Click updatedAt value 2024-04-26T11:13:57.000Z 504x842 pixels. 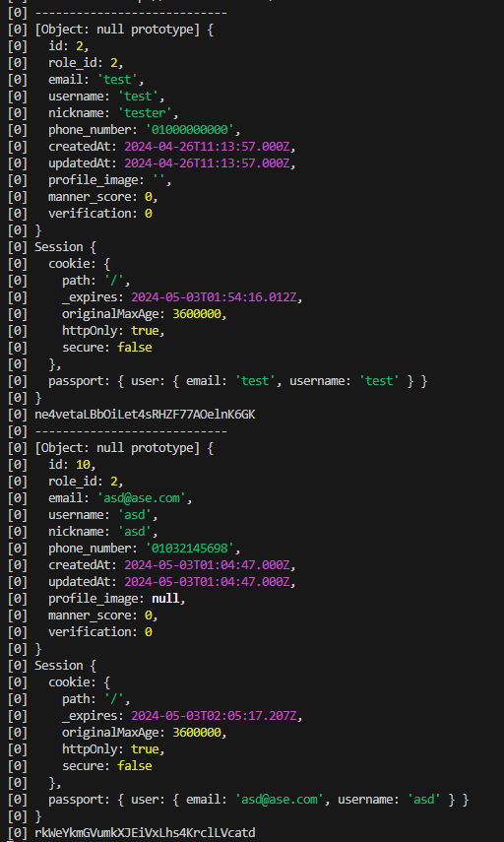[208, 163]
